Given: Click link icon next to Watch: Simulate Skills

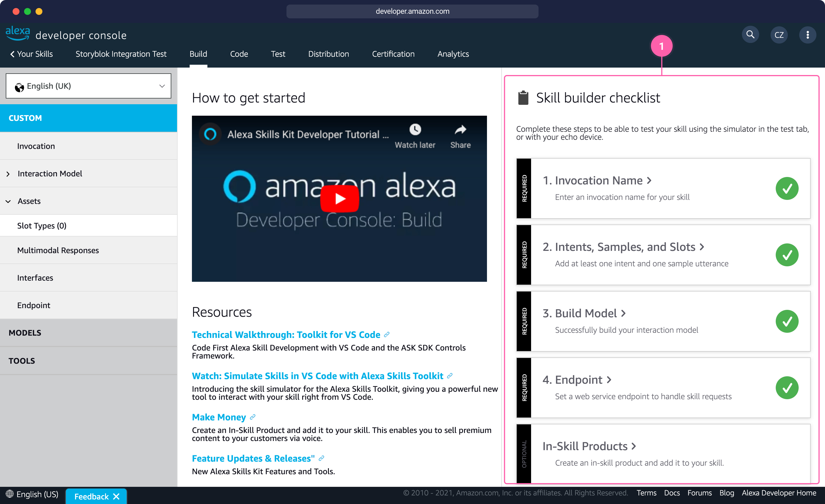Looking at the screenshot, I should click(x=450, y=376).
